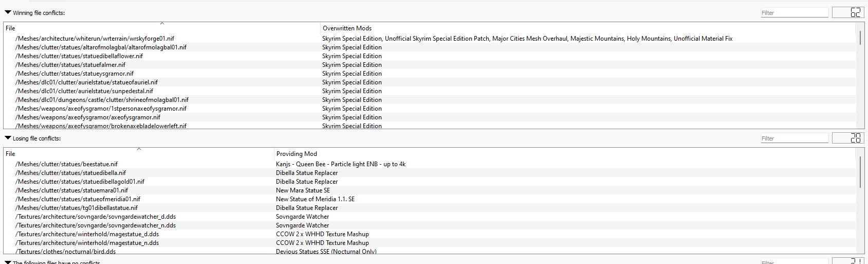Click Dibella Statue Replacer beside statuedibella.nif
The height and width of the screenshot is (264, 868).
(307, 173)
